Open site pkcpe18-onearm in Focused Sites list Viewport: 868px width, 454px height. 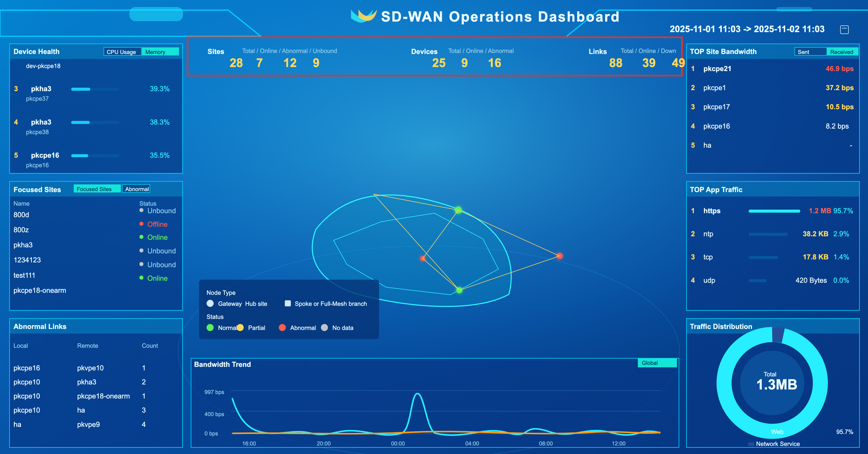coord(40,290)
